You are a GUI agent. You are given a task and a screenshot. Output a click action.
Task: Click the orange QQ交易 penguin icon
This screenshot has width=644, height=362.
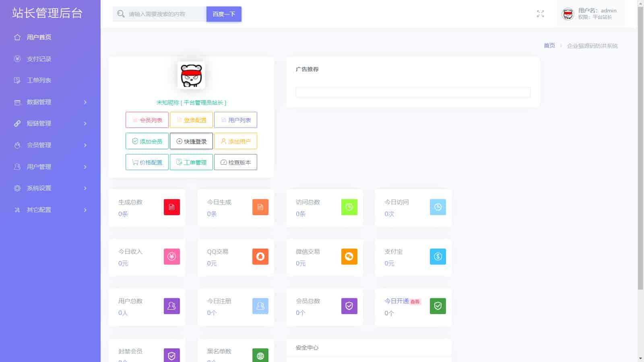tap(260, 257)
